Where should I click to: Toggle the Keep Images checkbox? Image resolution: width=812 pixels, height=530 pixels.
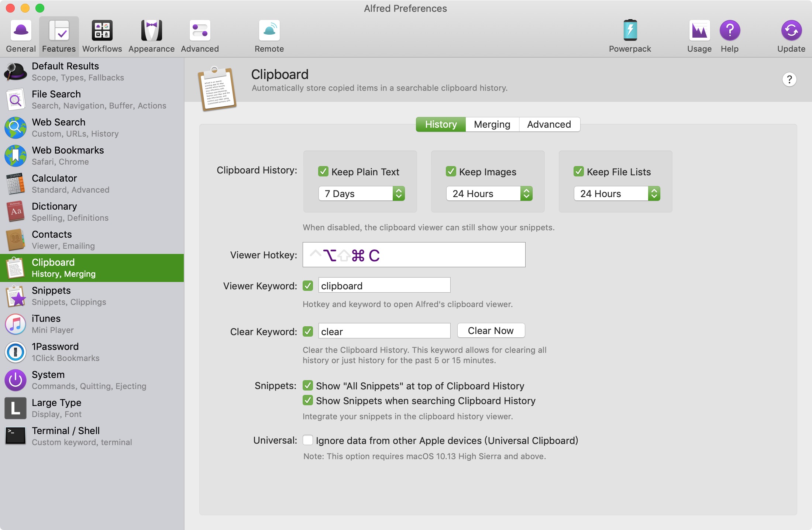[x=451, y=172]
